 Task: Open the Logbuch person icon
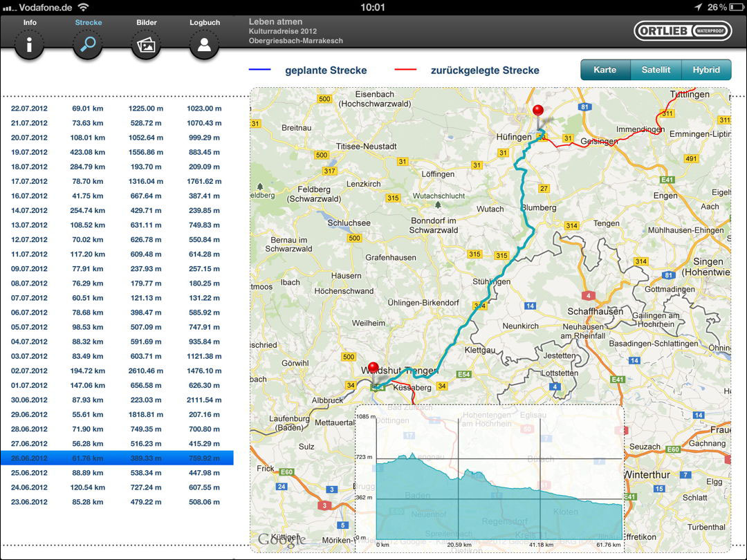tap(204, 45)
